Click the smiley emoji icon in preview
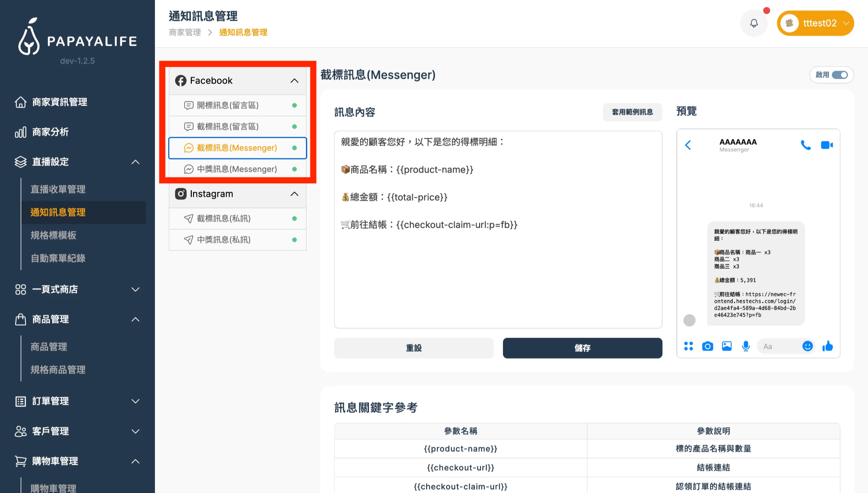Screen dimensions: 868x493 coord(807,346)
